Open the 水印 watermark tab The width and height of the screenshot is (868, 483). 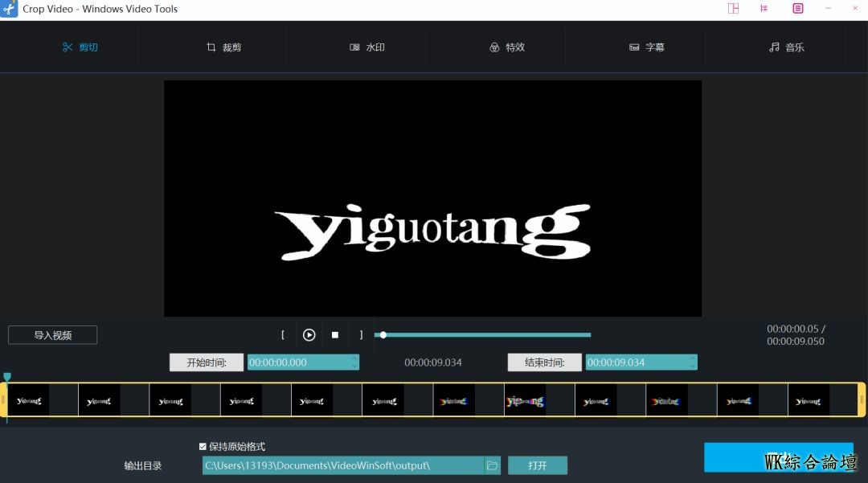[x=367, y=47]
